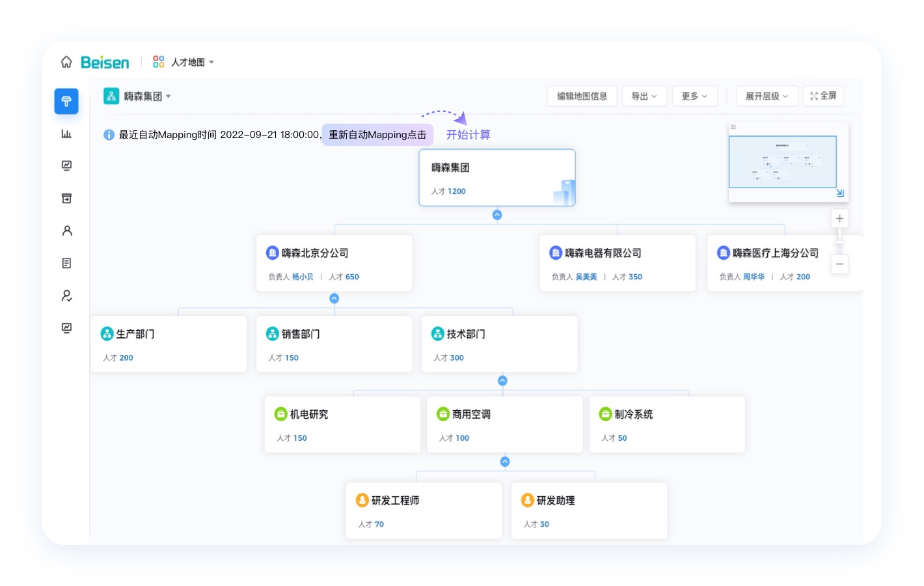Click the 全屏 fullscreen button
The width and height of the screenshot is (924, 586).
823,96
